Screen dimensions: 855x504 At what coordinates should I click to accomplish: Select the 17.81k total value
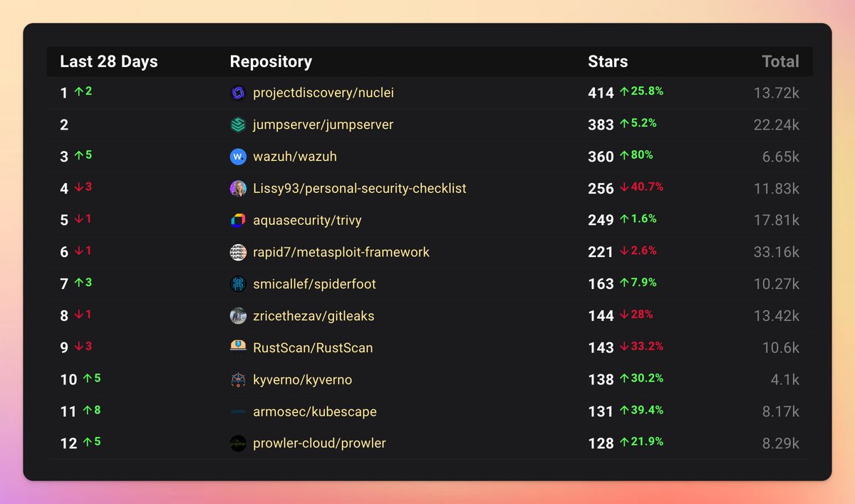[x=777, y=221]
